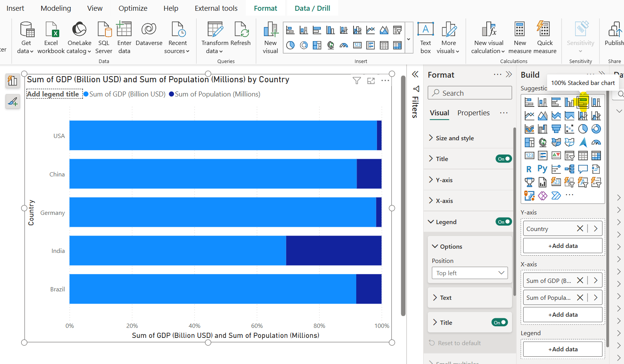Image resolution: width=624 pixels, height=364 pixels.
Task: Toggle off the Title in Format pane
Action: (503, 158)
